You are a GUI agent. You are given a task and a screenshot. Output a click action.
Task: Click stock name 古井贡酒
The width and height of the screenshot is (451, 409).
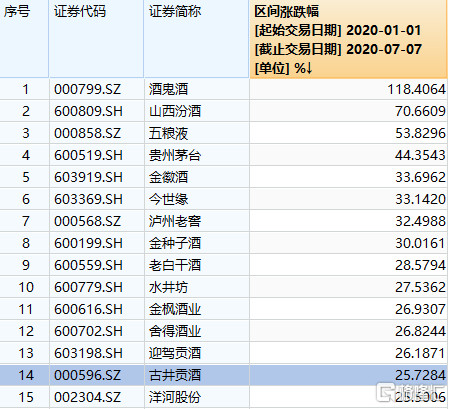click(175, 375)
